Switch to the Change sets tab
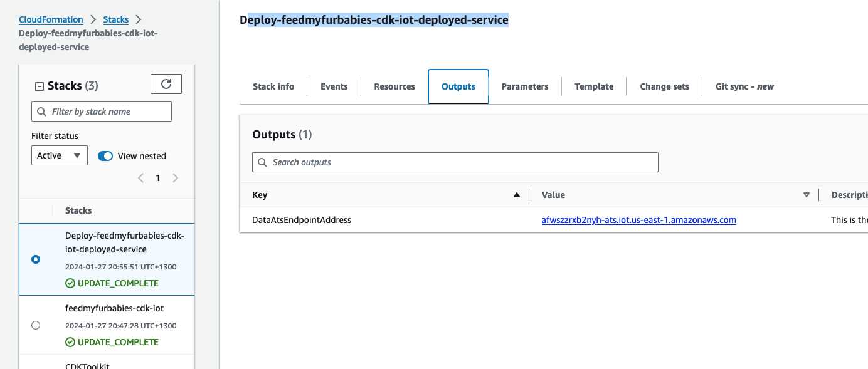Screen dimensions: 868x369 tap(664, 86)
